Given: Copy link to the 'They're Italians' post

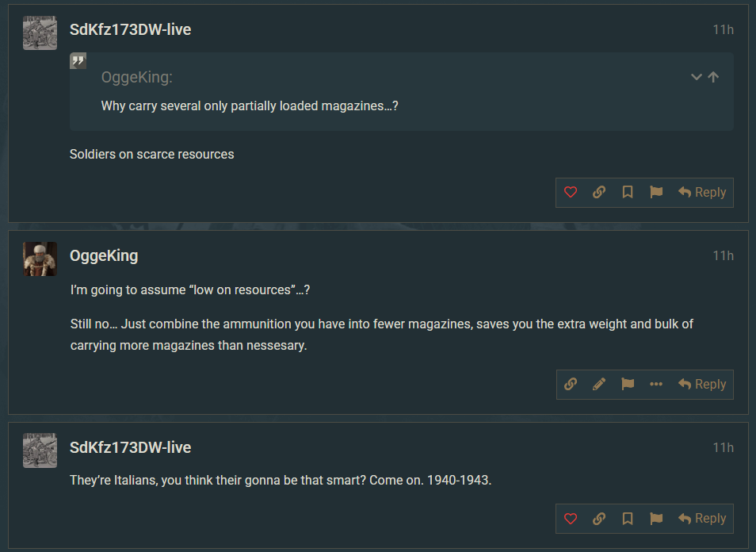Looking at the screenshot, I should click(599, 519).
